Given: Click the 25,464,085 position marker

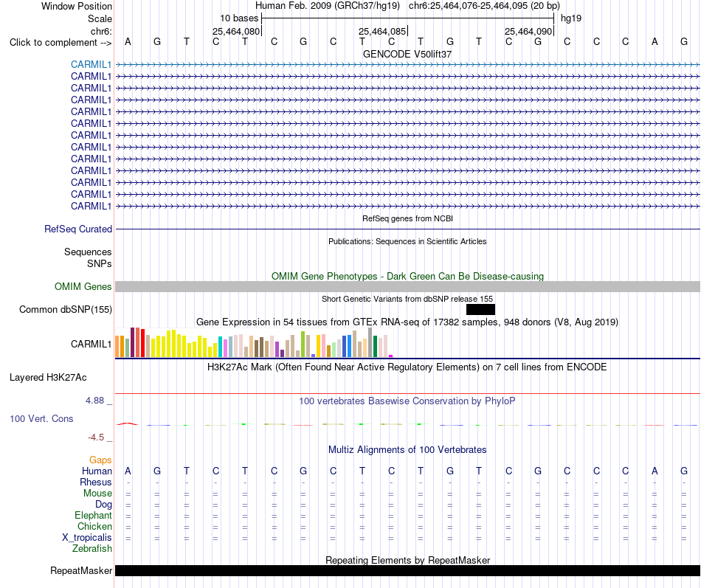Looking at the screenshot, I should (382, 31).
